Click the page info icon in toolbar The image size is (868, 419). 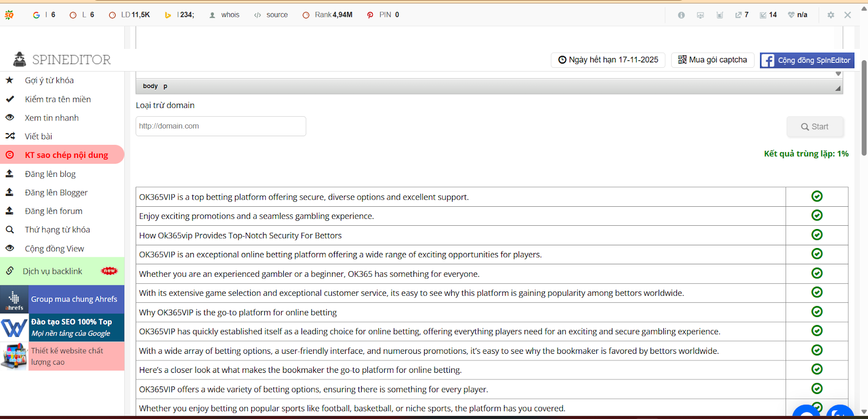click(681, 15)
